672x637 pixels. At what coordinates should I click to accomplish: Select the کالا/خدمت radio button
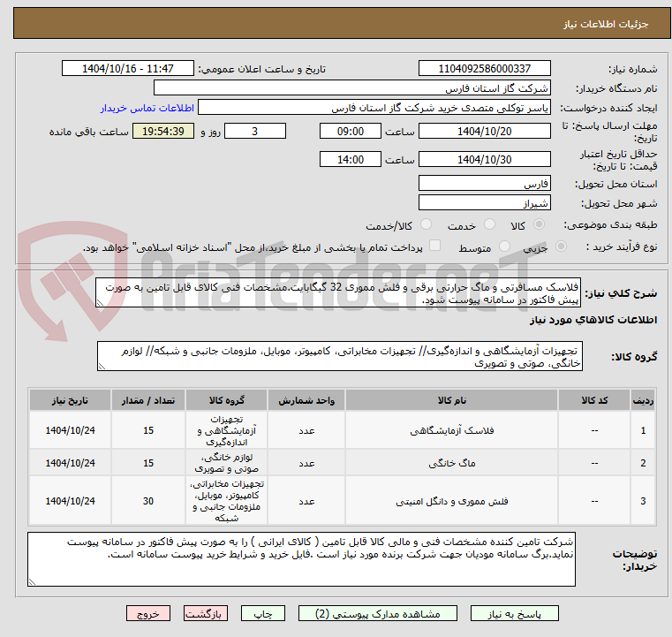426,224
